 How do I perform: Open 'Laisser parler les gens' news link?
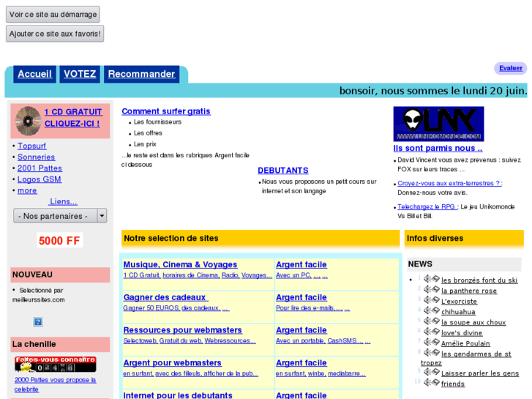coord(480,373)
